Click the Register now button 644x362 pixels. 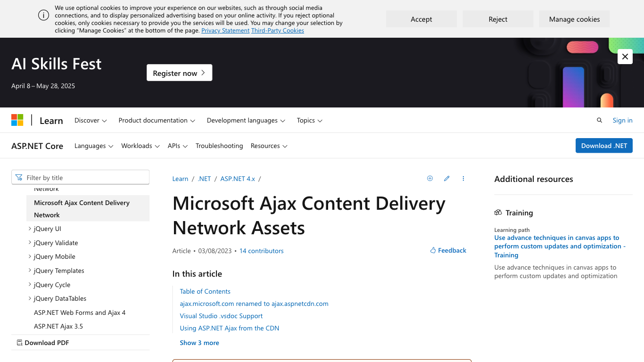coord(179,73)
